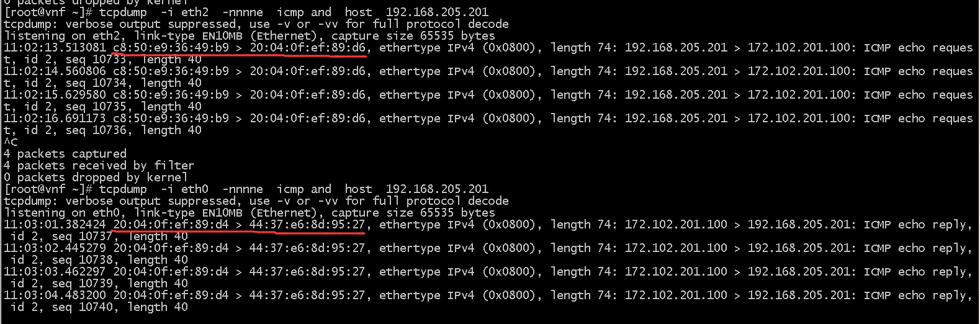This screenshot has width=980, height=324.
Task: Click timestamp 11:03:01.382424
Action: point(55,224)
